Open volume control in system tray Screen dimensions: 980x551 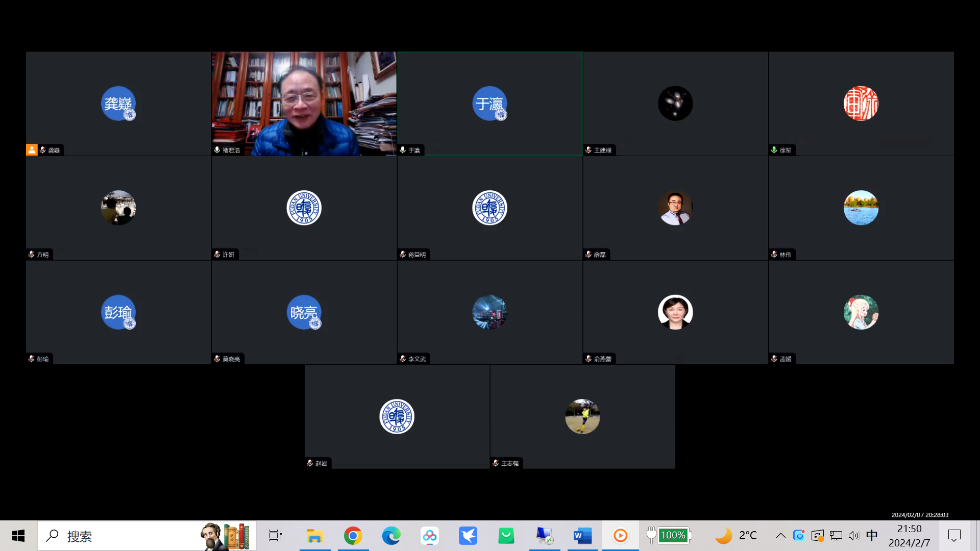pos(853,536)
